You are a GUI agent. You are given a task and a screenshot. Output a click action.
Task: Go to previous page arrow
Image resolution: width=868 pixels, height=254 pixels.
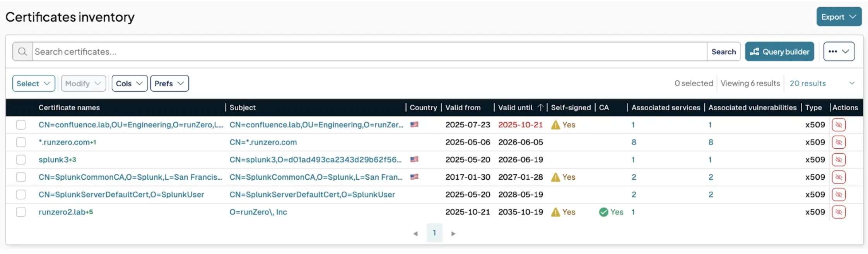point(415,233)
